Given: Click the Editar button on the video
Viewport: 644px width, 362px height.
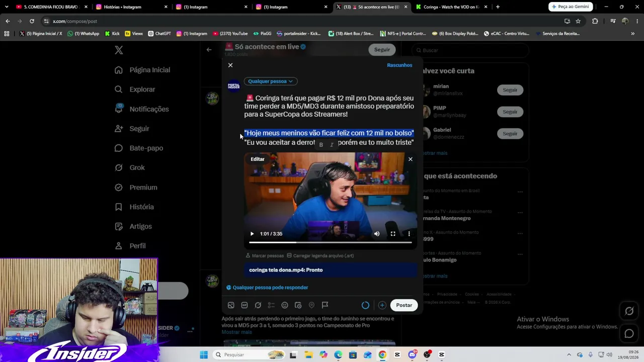Looking at the screenshot, I should [x=258, y=159].
